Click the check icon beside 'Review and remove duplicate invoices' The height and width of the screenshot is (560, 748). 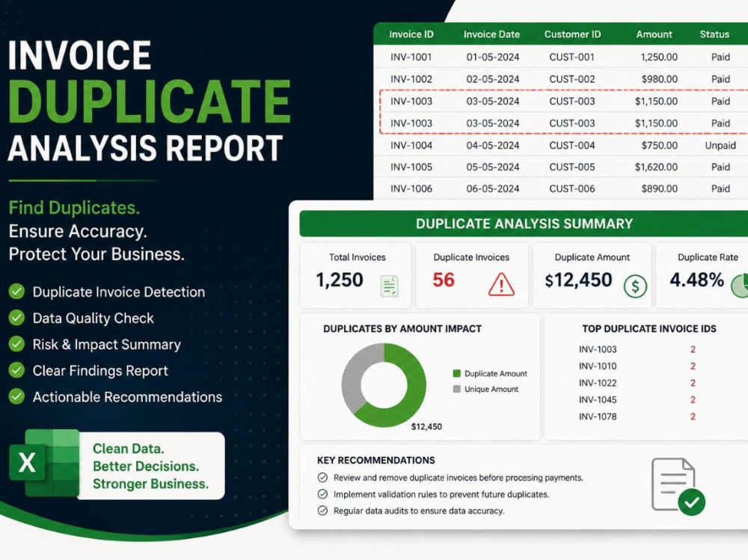323,478
